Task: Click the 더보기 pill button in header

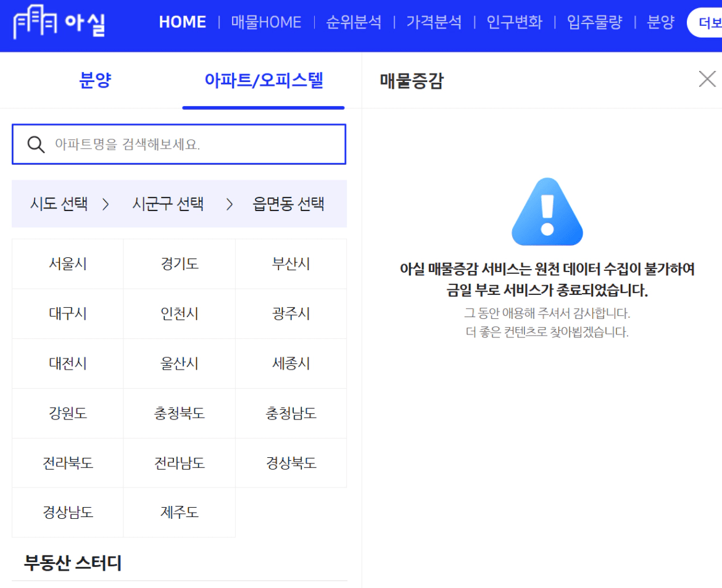Action: pos(705,22)
